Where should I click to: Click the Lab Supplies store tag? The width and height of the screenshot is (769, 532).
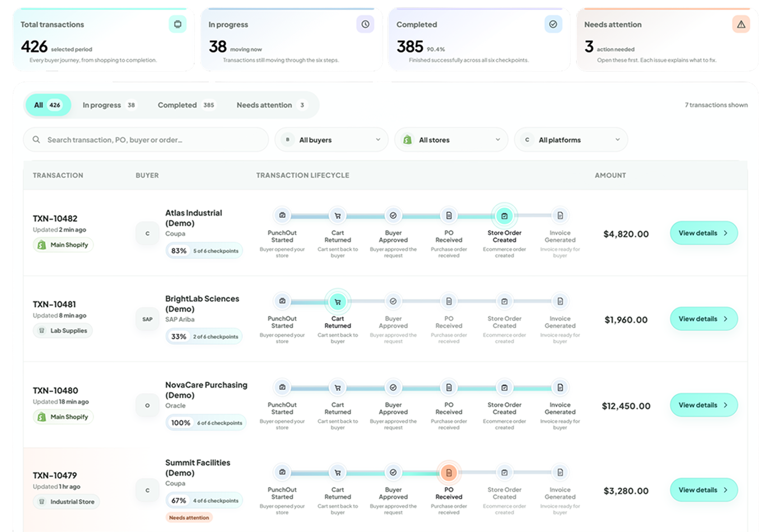[x=63, y=330]
